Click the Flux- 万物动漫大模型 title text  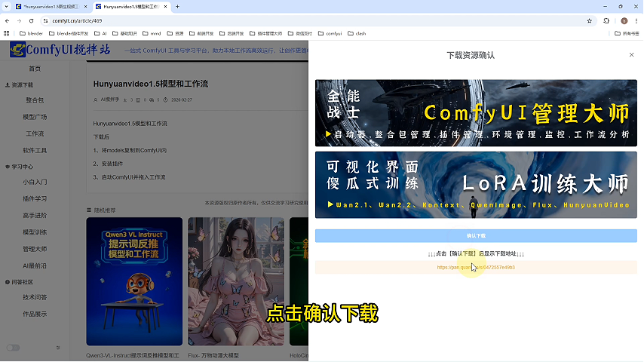pos(213,355)
